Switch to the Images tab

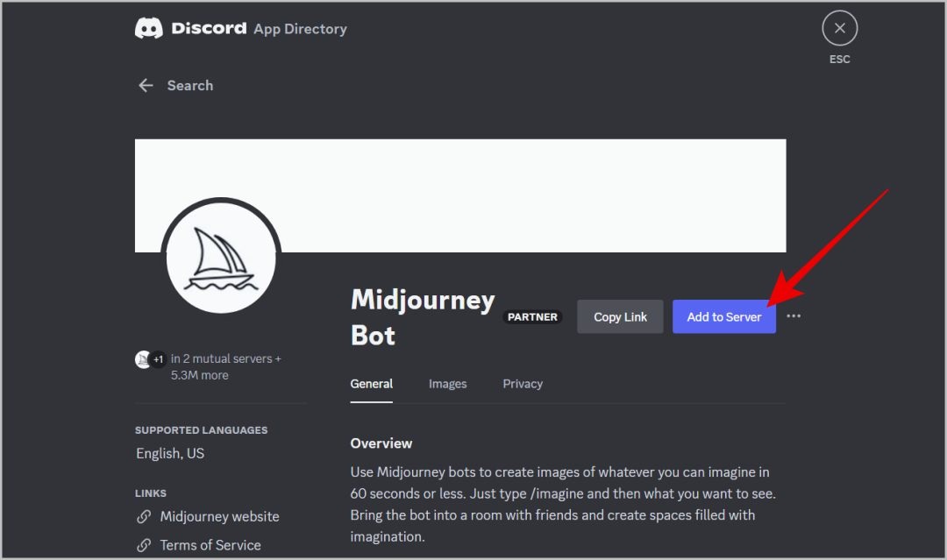[x=447, y=383]
